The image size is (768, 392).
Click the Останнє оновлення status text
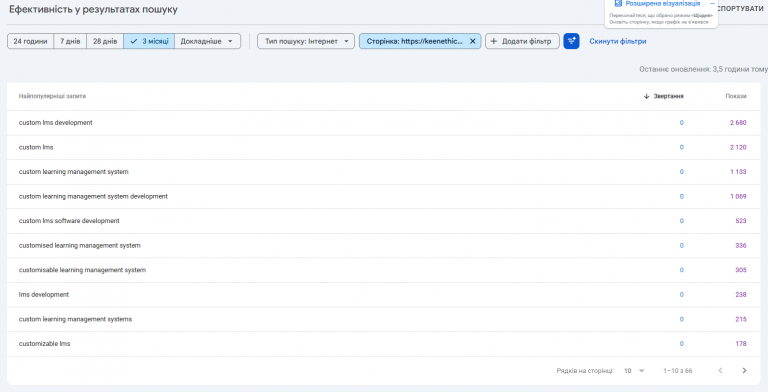pos(703,70)
